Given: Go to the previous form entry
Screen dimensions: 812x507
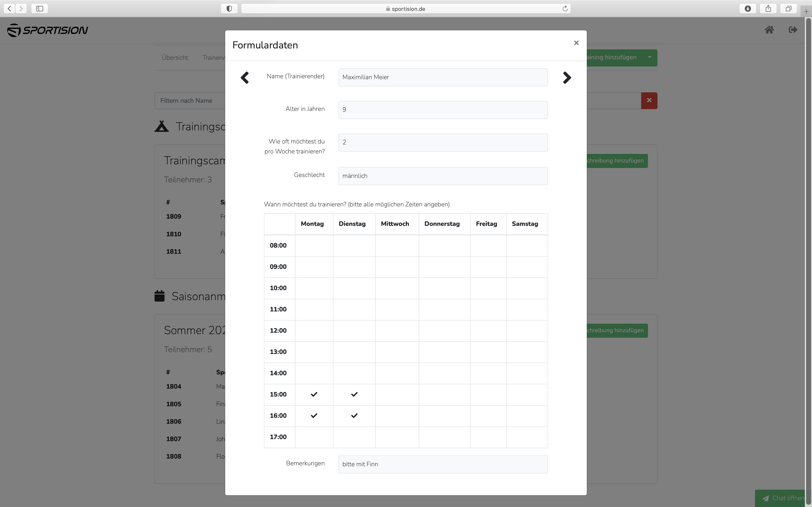Looking at the screenshot, I should pos(245,78).
